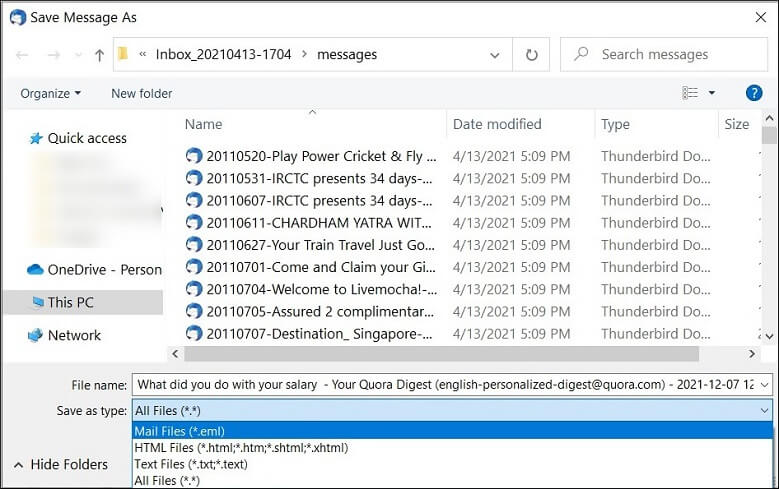Click the file list scroll down arrow
Viewport: 779px width, 489px height.
pyautogui.click(x=769, y=336)
